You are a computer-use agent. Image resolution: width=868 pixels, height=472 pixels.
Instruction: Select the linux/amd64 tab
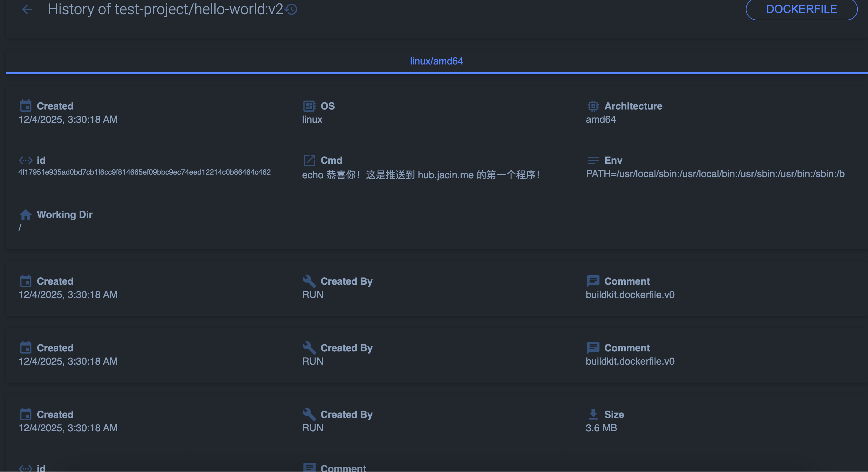pos(436,61)
